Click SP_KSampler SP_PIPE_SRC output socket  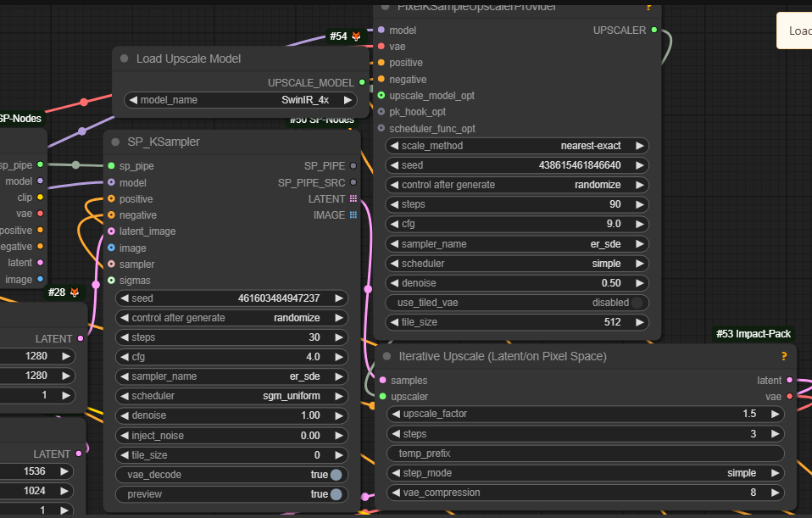click(x=353, y=182)
